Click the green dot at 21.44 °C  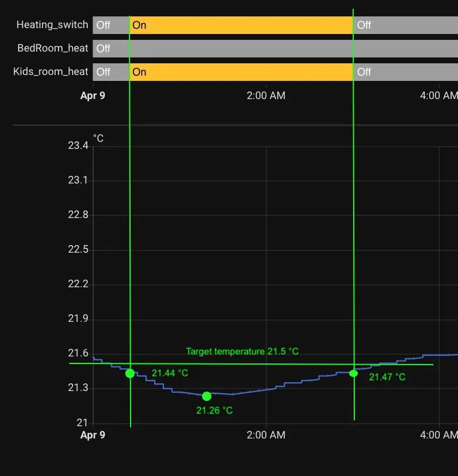[130, 373]
